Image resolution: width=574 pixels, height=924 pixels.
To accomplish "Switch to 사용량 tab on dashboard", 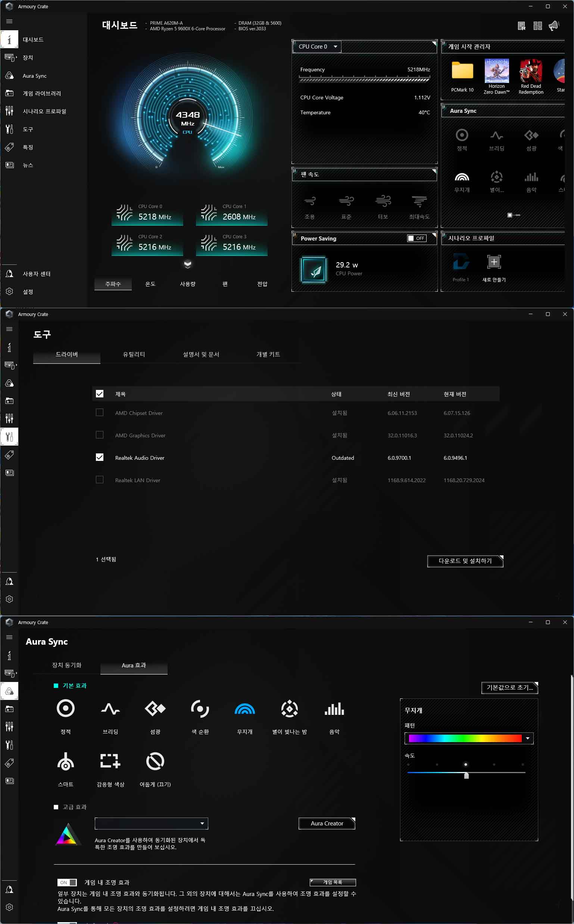I will [187, 284].
